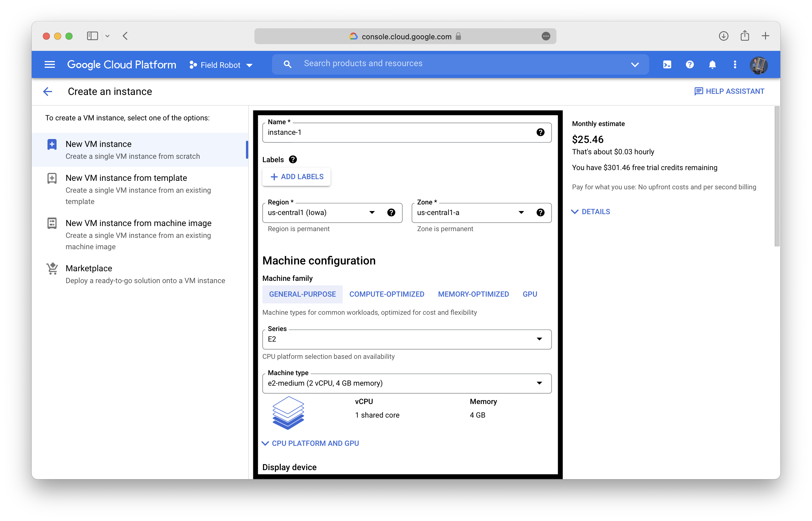This screenshot has width=812, height=521.
Task: Click 'Zone is permanent' note
Action: [445, 229]
